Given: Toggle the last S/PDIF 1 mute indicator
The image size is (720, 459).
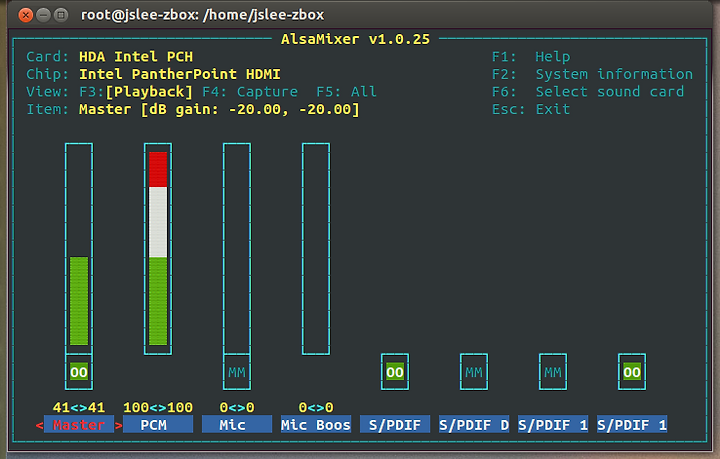Looking at the screenshot, I should click(x=632, y=372).
